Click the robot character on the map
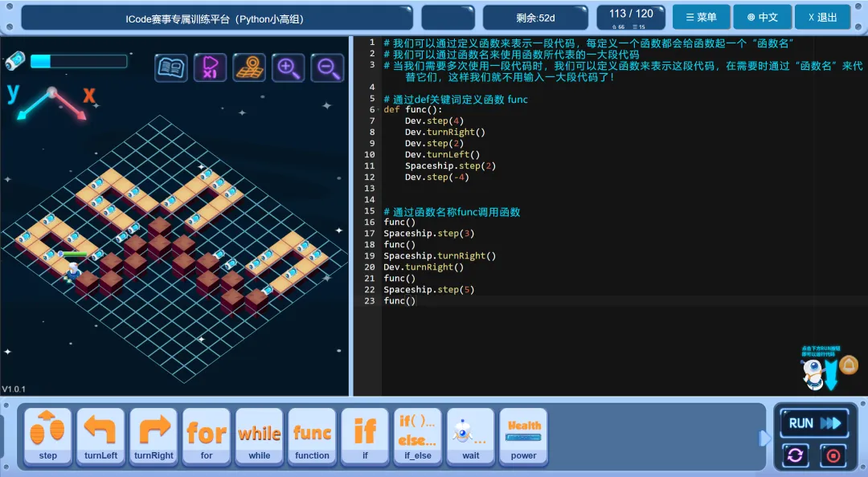The height and width of the screenshot is (477, 868). coord(72,271)
